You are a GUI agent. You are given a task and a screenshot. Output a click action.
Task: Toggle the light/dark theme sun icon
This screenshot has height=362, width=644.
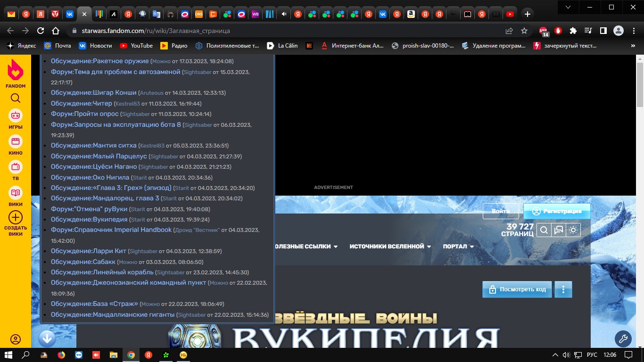coord(573,230)
